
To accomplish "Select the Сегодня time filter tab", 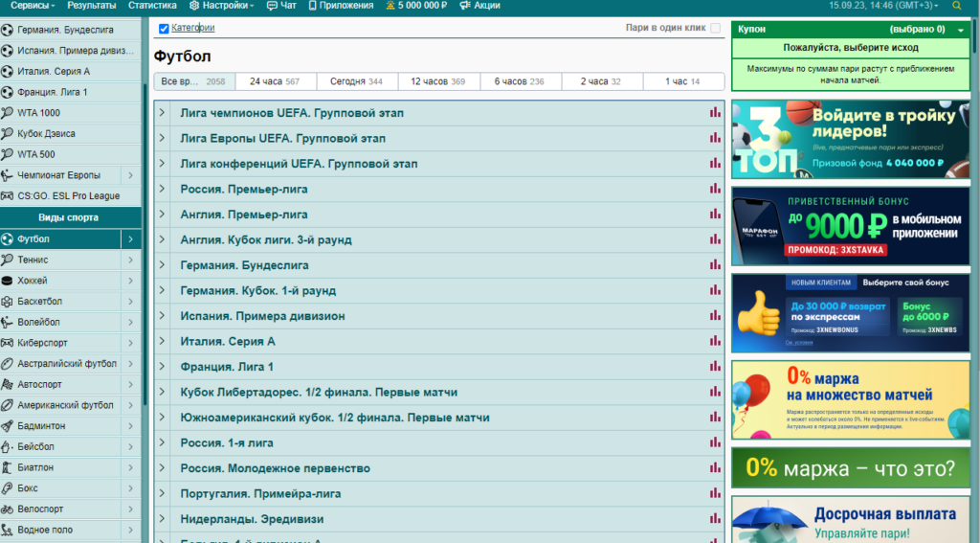I will pos(356,81).
